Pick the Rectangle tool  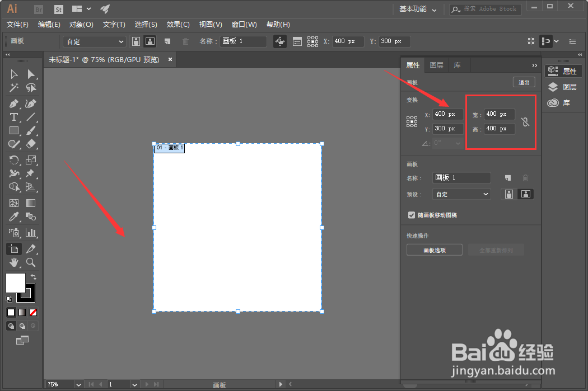14,130
